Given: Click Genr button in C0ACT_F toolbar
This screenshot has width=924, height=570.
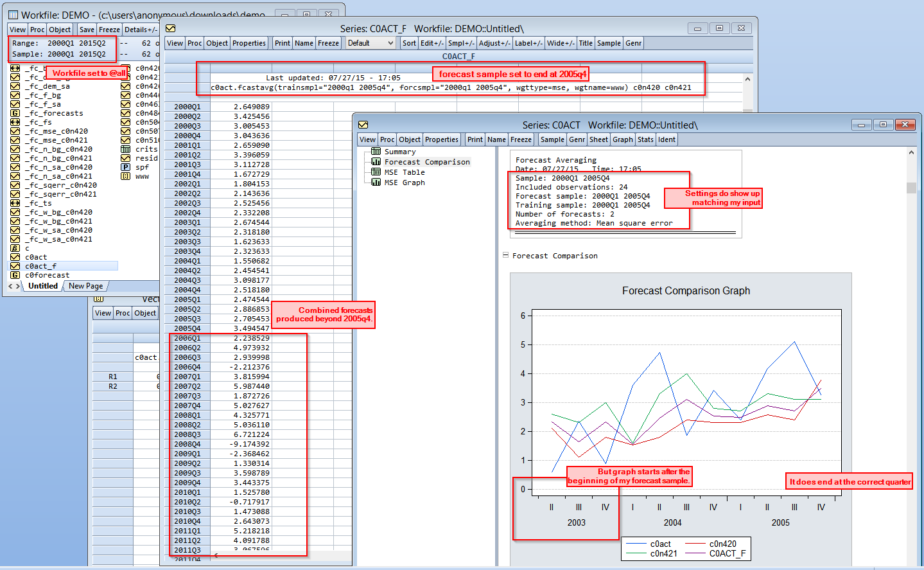Looking at the screenshot, I should tap(633, 43).
